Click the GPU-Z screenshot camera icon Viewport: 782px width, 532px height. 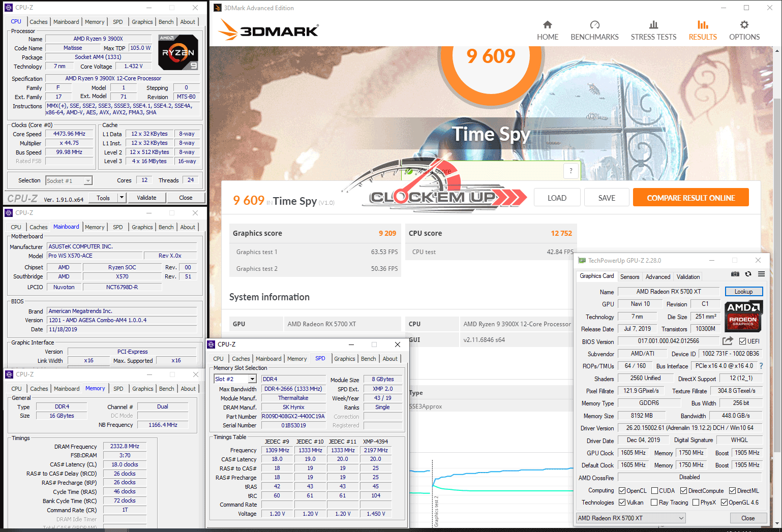[735, 274]
